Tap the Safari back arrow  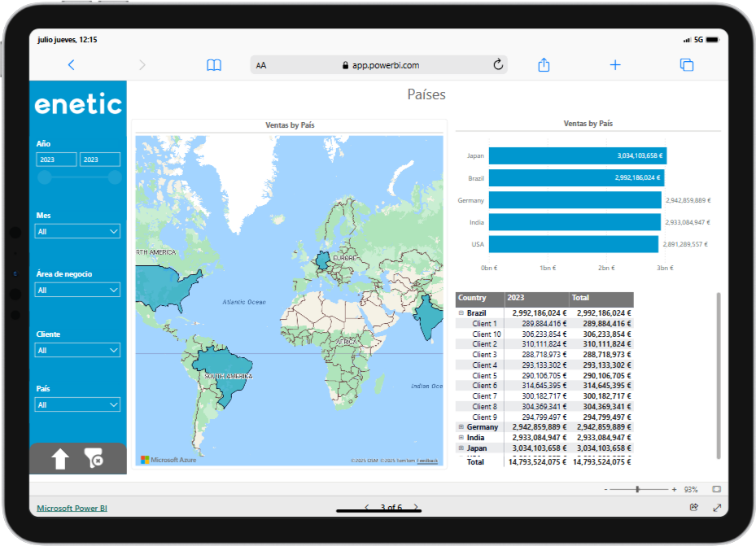[x=71, y=64]
